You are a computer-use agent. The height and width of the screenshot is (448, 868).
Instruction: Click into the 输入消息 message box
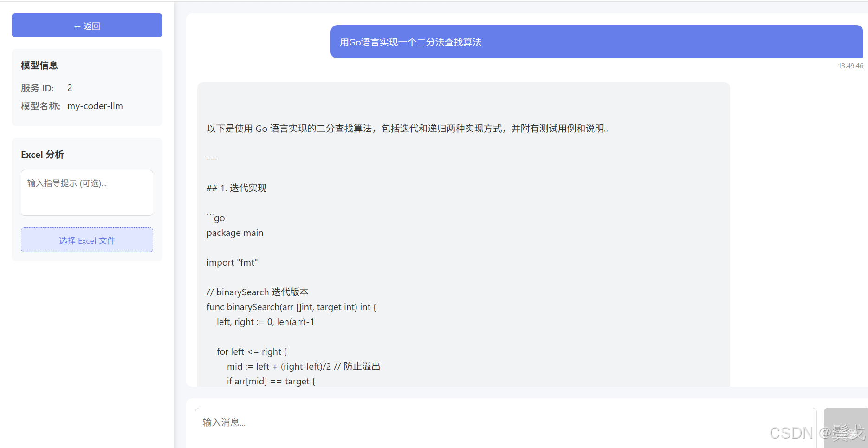505,428
